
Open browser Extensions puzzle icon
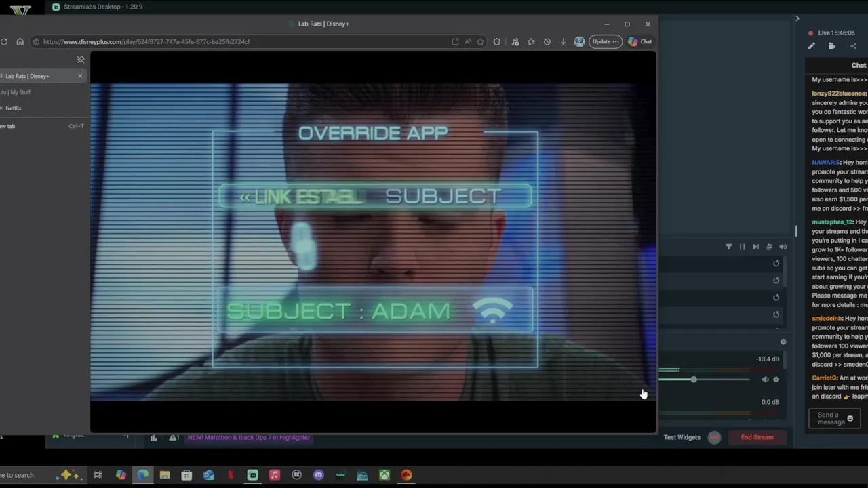497,42
